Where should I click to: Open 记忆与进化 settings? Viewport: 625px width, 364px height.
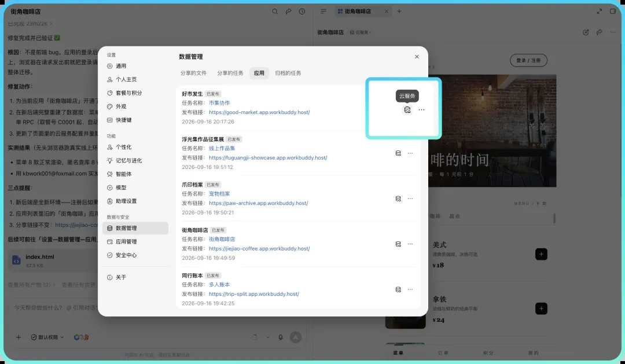[x=135, y=161]
